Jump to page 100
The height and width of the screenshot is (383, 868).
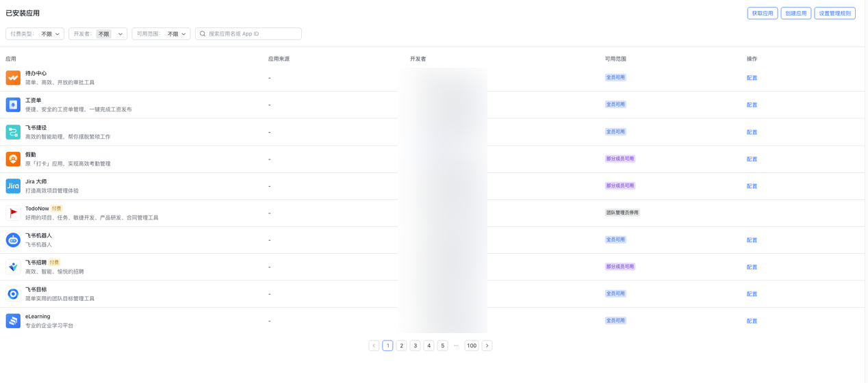(471, 346)
